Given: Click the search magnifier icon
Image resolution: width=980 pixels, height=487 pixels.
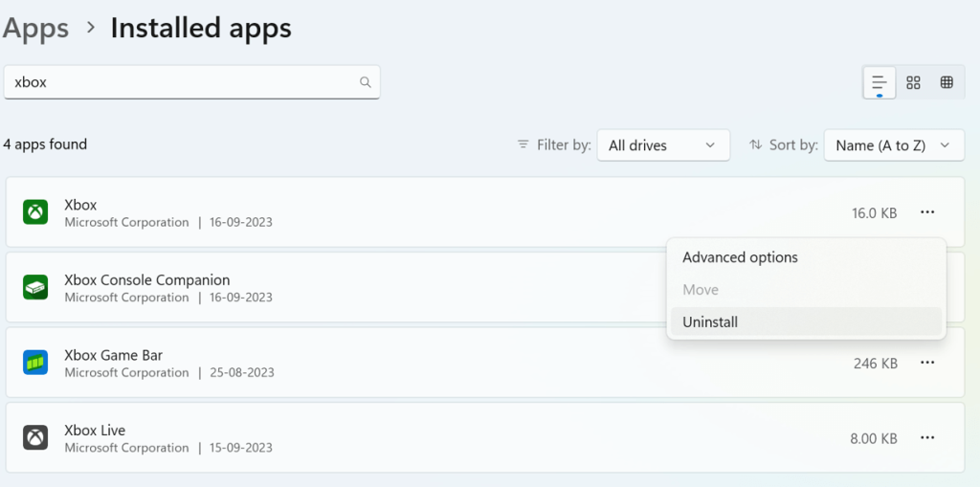Looking at the screenshot, I should click(365, 82).
